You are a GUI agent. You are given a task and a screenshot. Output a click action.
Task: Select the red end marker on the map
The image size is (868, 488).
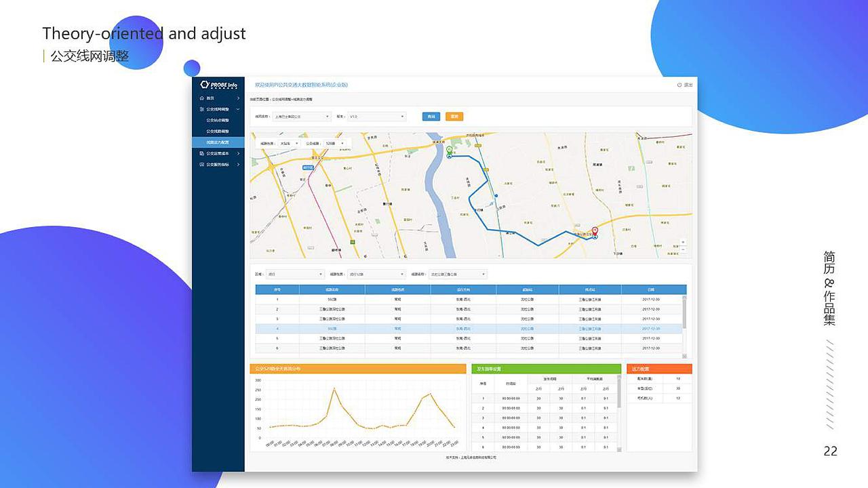pos(595,231)
